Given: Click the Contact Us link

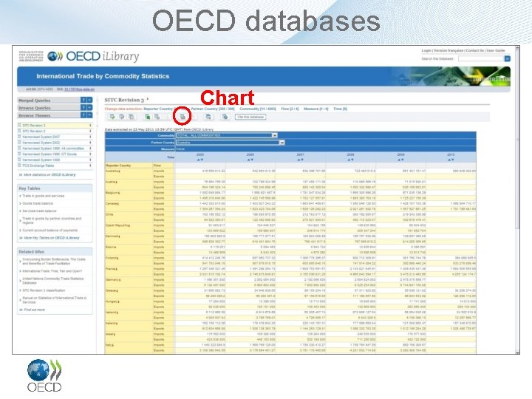Looking at the screenshot, I should pos(475,50).
